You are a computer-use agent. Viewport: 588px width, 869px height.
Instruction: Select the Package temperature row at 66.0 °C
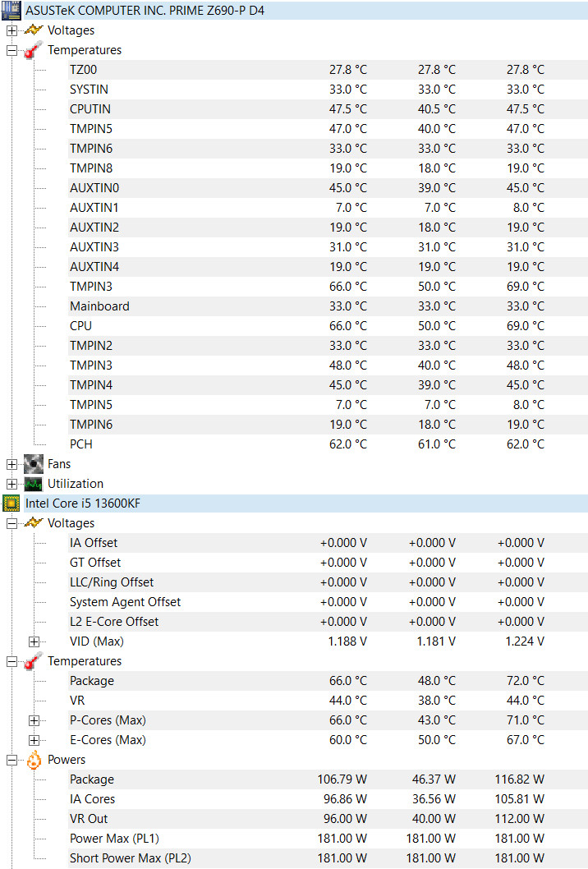click(328, 681)
